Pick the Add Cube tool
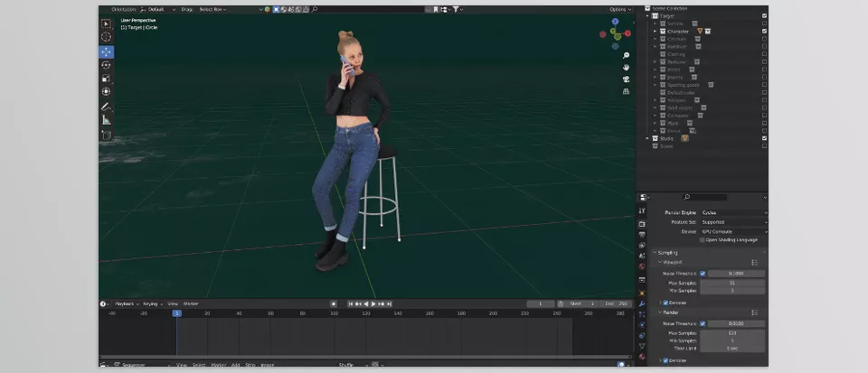Viewport: 868px width, 373px height. [x=107, y=135]
